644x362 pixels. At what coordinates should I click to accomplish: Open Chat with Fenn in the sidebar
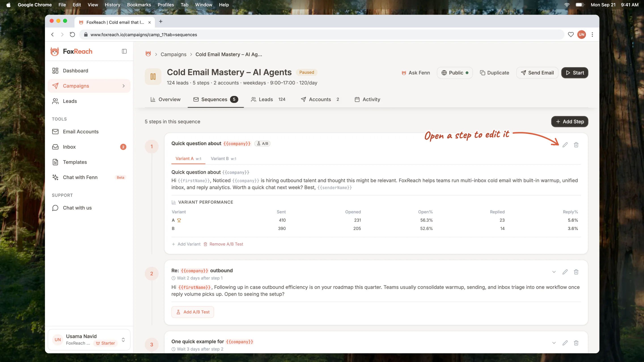[89, 177]
